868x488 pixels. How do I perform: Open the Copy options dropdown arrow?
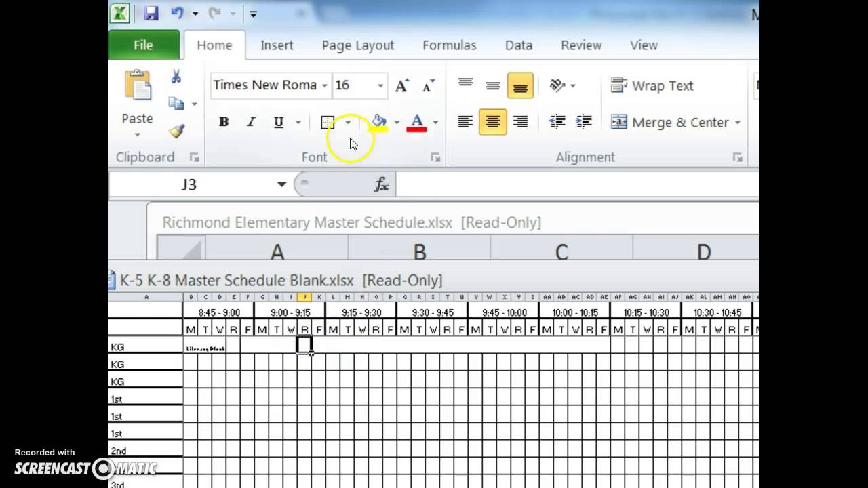194,104
